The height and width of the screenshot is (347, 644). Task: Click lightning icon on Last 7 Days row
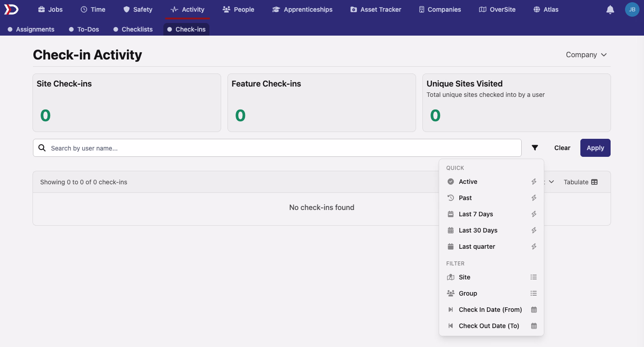click(x=534, y=214)
